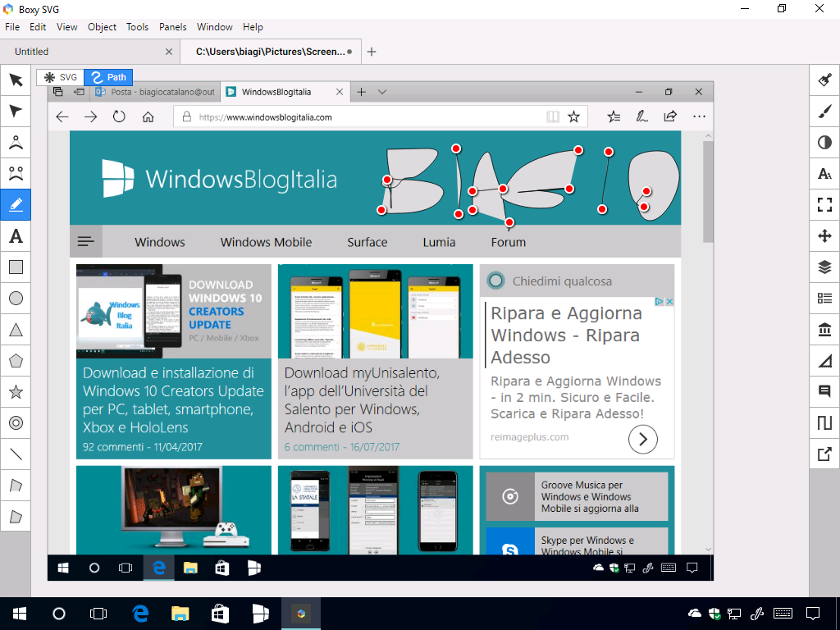Image resolution: width=840 pixels, height=630 pixels.
Task: Open the Compositing half-circle panel
Action: click(x=825, y=143)
